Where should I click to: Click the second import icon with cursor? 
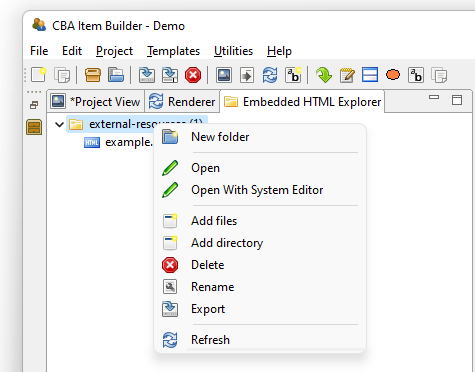170,75
